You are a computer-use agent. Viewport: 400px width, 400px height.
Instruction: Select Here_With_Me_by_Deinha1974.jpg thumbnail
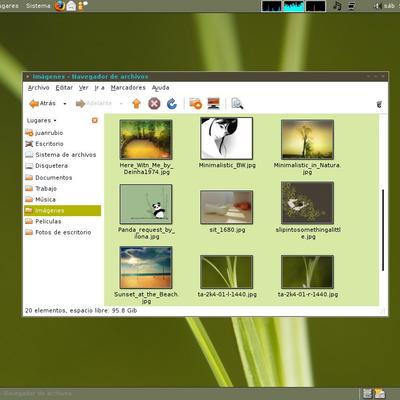(146, 140)
